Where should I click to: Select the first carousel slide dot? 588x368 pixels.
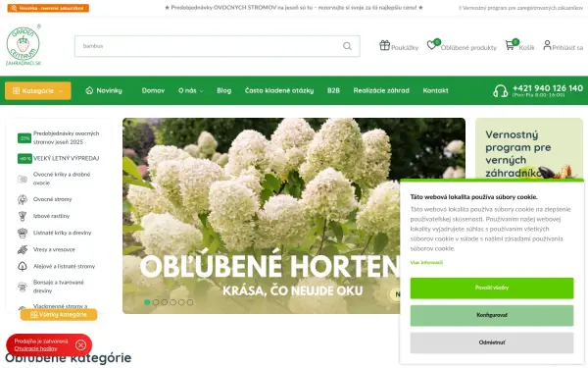point(147,302)
